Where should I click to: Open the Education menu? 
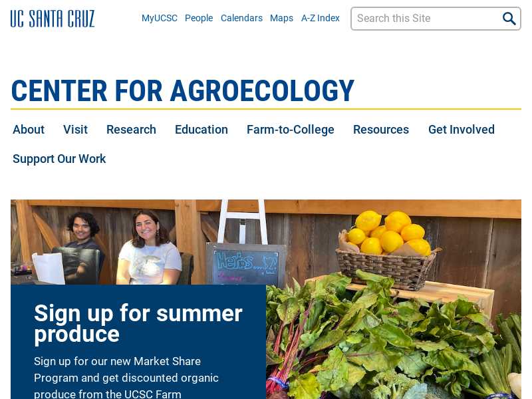click(x=201, y=130)
